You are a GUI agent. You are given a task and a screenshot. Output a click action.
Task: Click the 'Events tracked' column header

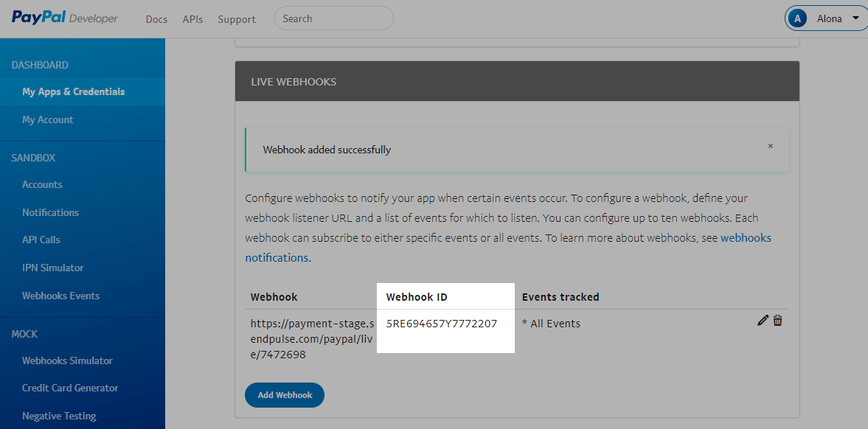point(560,297)
